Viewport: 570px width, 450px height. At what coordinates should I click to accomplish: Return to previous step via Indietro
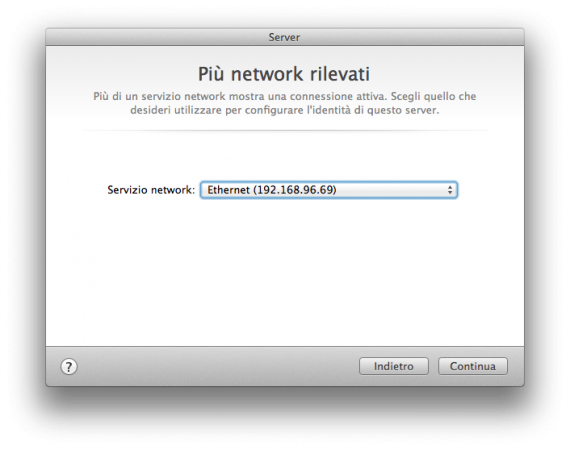394,366
